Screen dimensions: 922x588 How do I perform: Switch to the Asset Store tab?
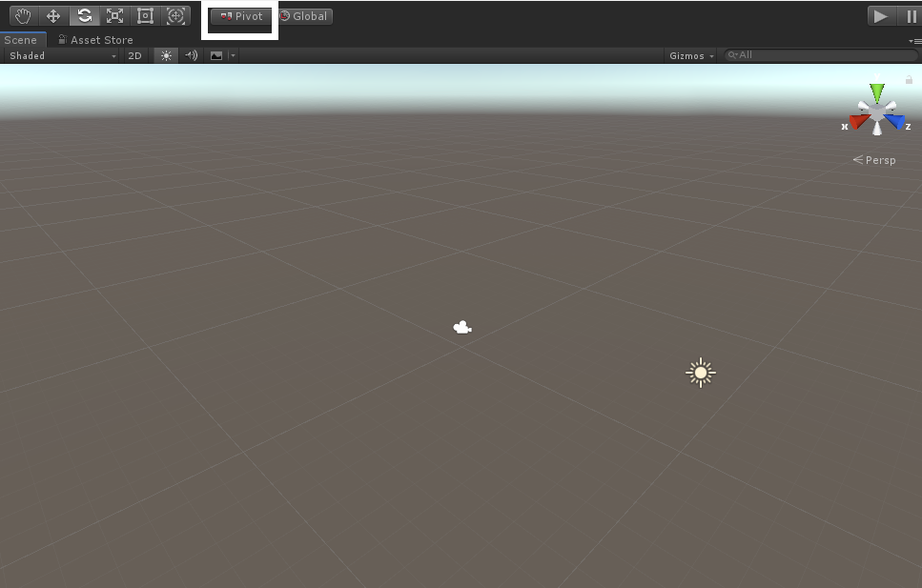(95, 40)
